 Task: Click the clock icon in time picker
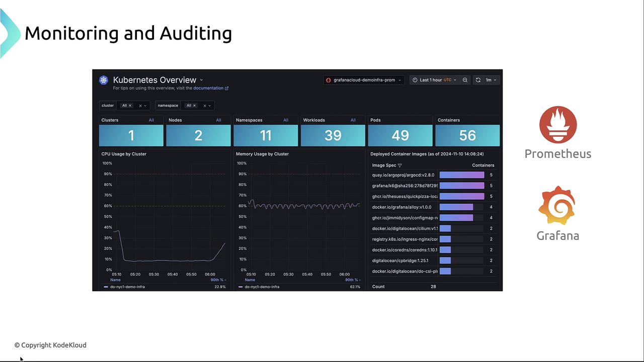coord(415,80)
